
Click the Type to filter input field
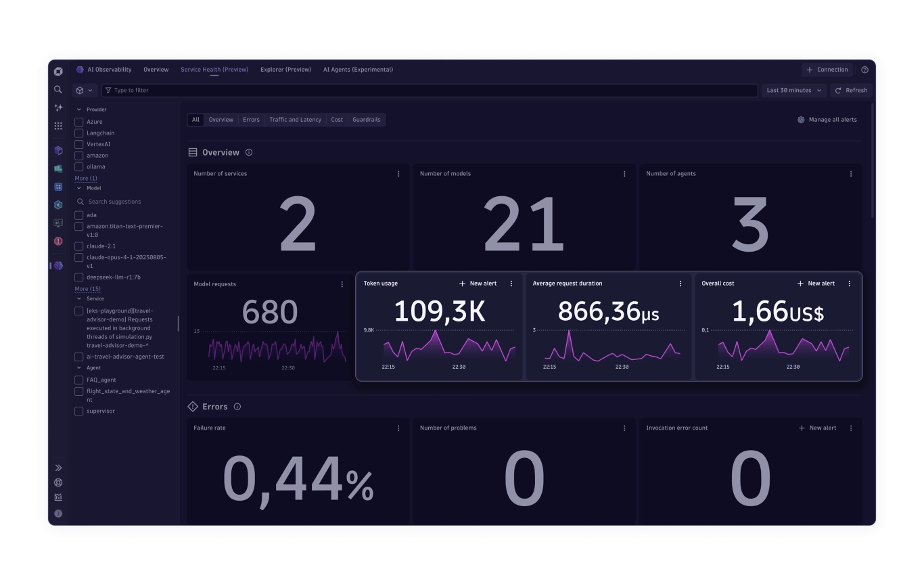click(x=433, y=90)
